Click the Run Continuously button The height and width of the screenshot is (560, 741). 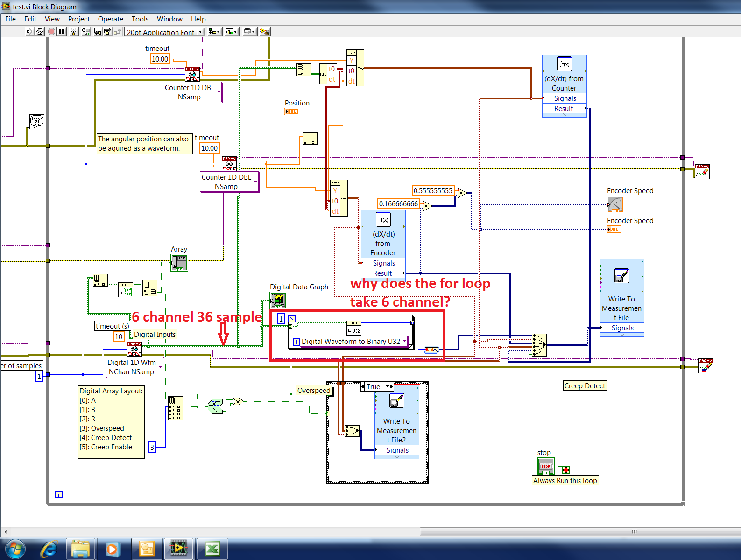click(40, 32)
